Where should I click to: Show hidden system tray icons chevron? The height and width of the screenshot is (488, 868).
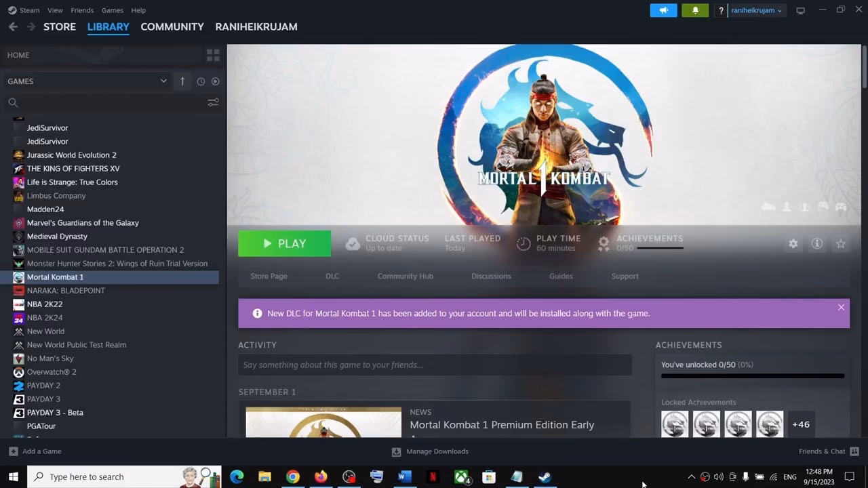click(691, 476)
